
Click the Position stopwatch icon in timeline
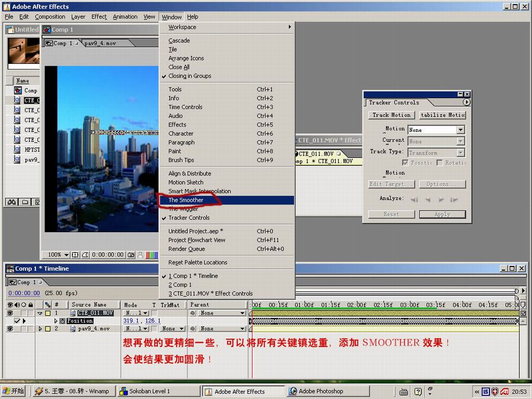pos(62,321)
